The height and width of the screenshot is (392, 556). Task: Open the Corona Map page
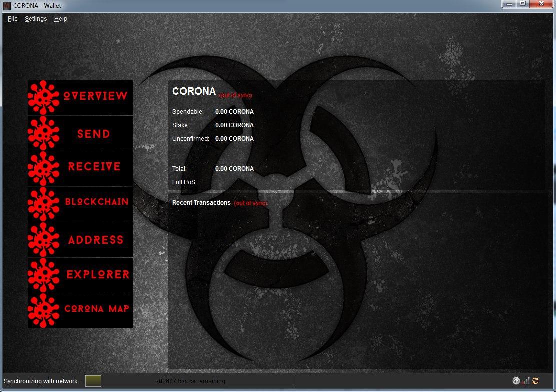pyautogui.click(x=80, y=311)
